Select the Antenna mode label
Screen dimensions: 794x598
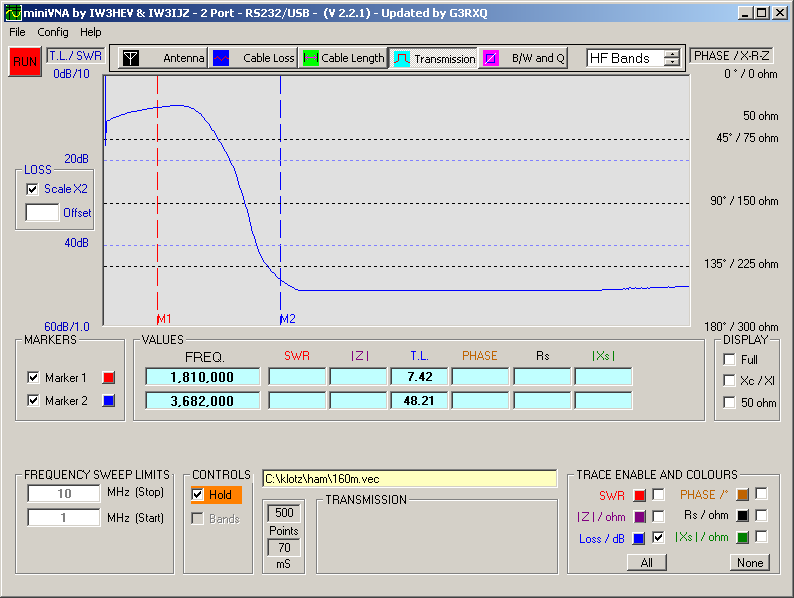[x=183, y=58]
